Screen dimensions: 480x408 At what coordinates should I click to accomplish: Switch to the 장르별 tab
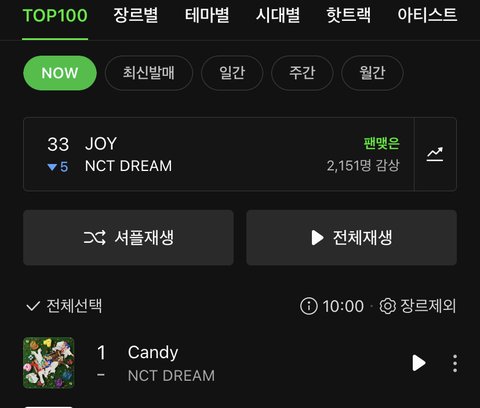click(136, 15)
